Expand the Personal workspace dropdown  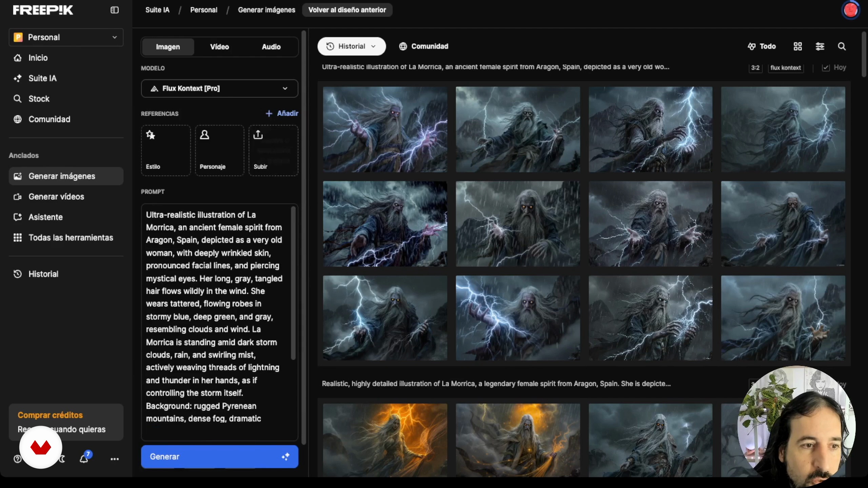66,37
